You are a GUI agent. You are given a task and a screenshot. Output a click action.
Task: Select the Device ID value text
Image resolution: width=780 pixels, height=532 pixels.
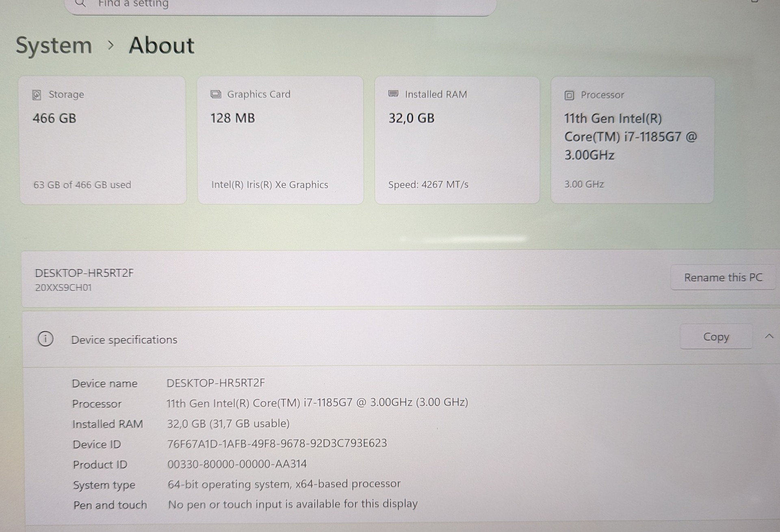click(277, 443)
